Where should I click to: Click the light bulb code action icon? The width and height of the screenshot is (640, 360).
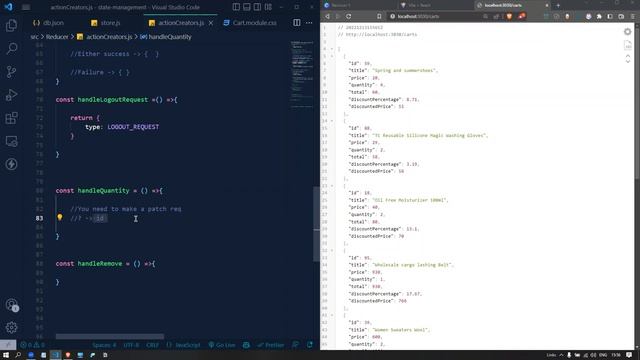click(x=60, y=218)
